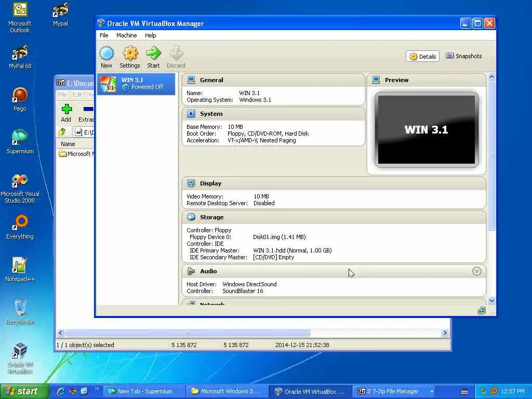Image resolution: width=532 pixels, height=399 pixels.
Task: Click the 7-Zip address path field
Action: pyautogui.click(x=84, y=132)
